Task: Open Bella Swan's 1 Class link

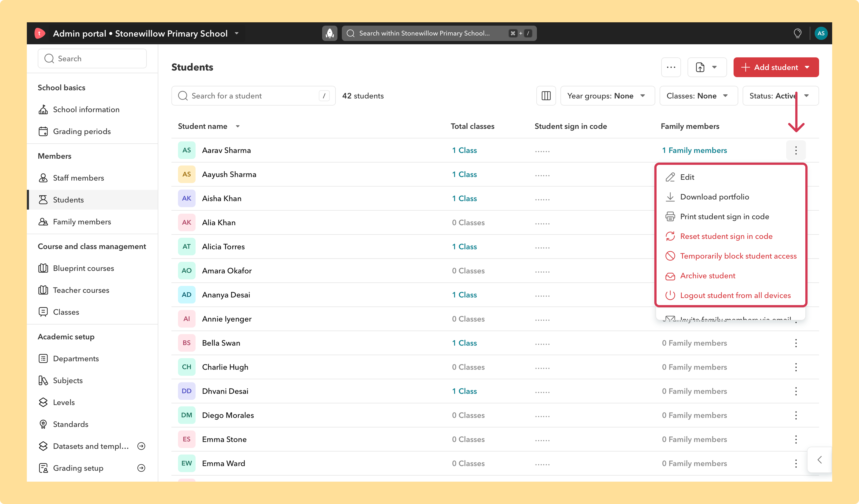Action: coord(464,343)
